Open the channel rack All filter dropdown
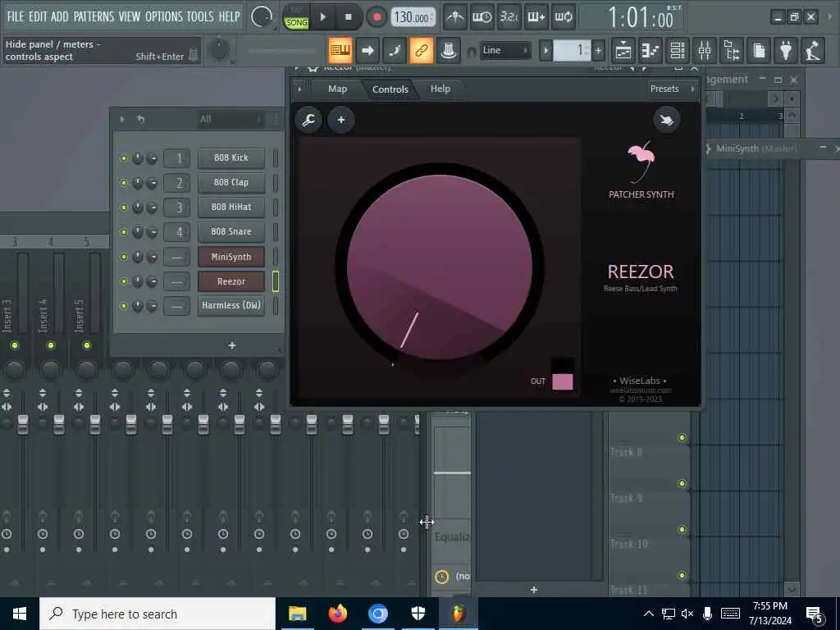Screen dimensions: 840x630 click(x=231, y=120)
